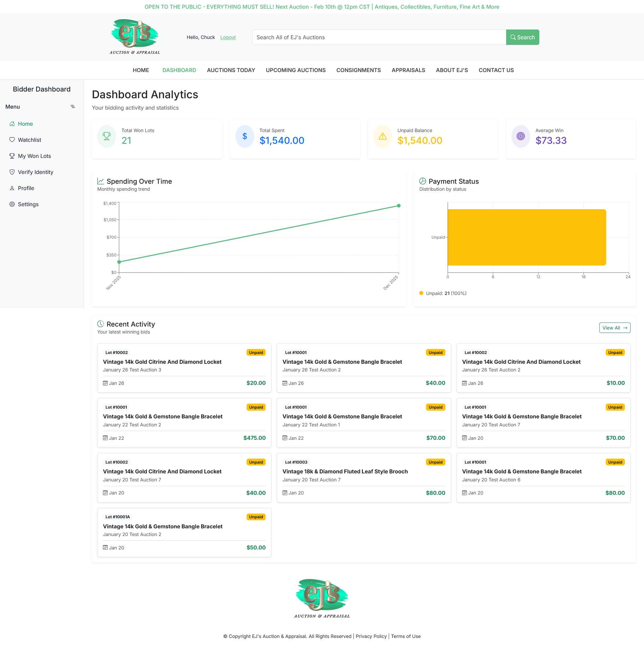The image size is (644, 645).
Task: Click the My Won Lots trophy icon
Action: click(x=12, y=156)
